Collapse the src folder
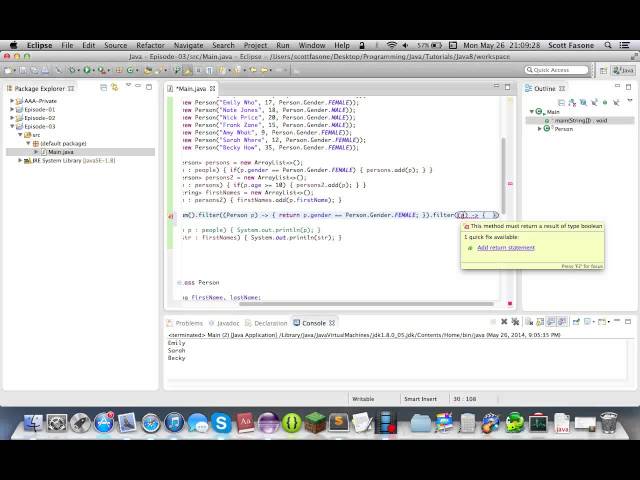The height and width of the screenshot is (480, 640). click(20, 135)
